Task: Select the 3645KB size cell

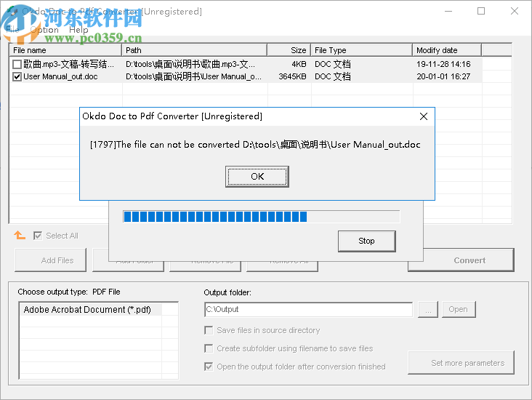Action: [x=292, y=77]
